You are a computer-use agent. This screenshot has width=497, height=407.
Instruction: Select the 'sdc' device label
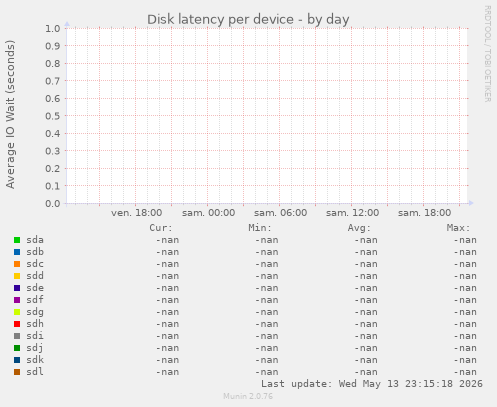point(35,264)
